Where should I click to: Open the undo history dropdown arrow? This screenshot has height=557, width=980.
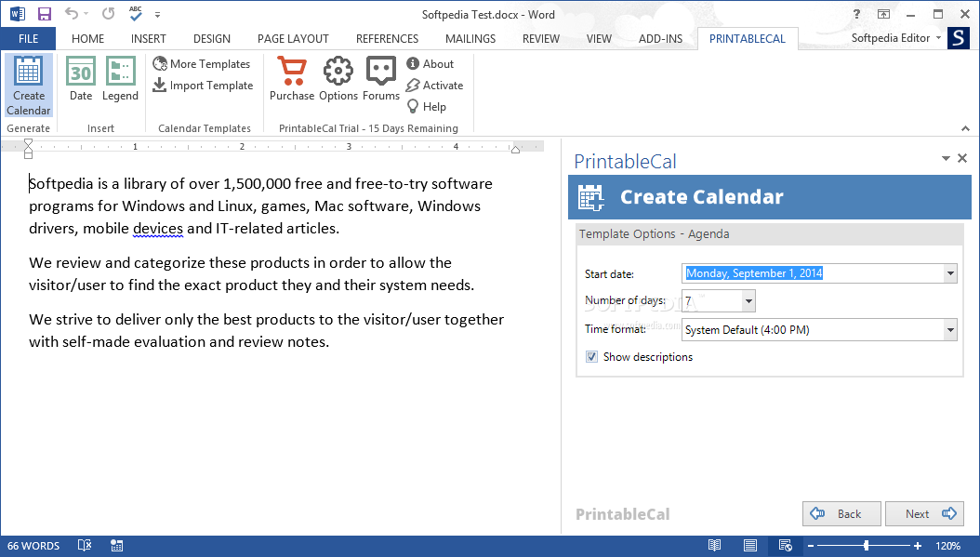(86, 14)
